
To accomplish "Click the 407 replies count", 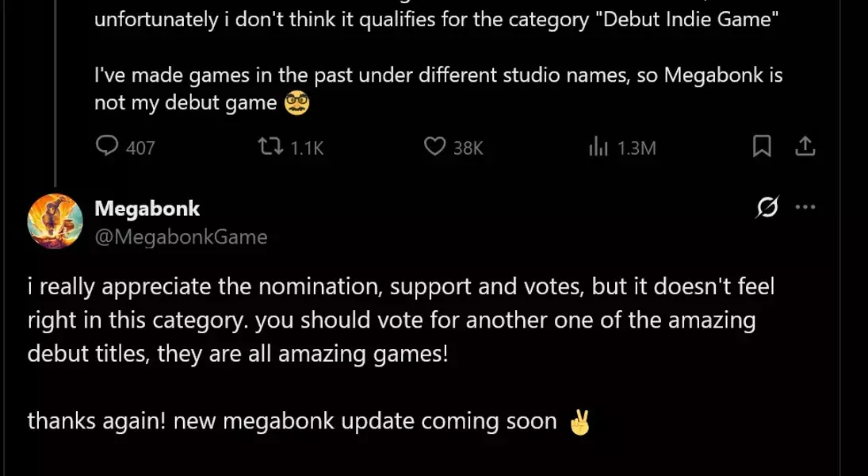I will click(x=140, y=148).
